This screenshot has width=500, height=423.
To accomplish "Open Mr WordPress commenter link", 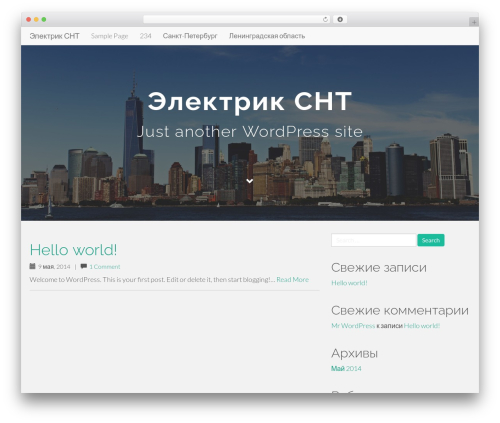I will coord(353,326).
